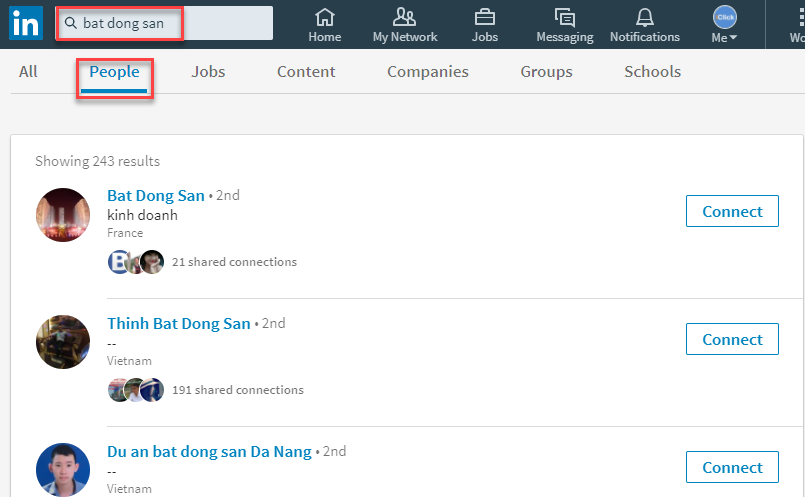Switch to the Jobs results tab
Image resolution: width=805 pixels, height=497 pixels.
point(208,72)
